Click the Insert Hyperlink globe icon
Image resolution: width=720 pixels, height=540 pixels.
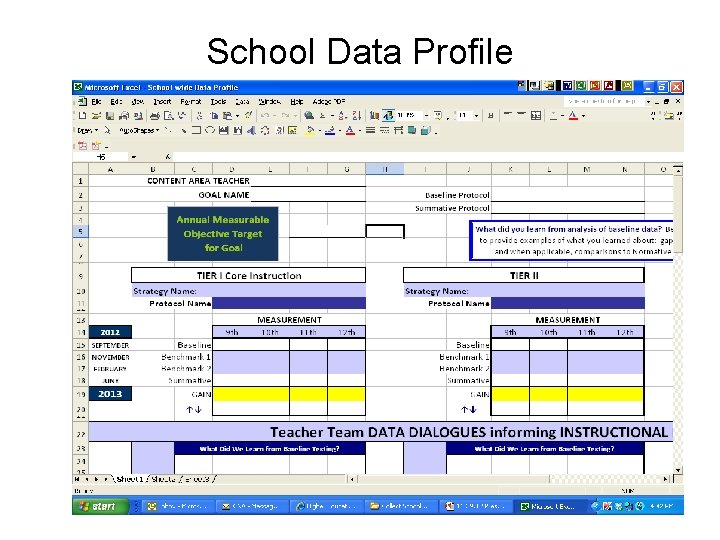point(309,116)
